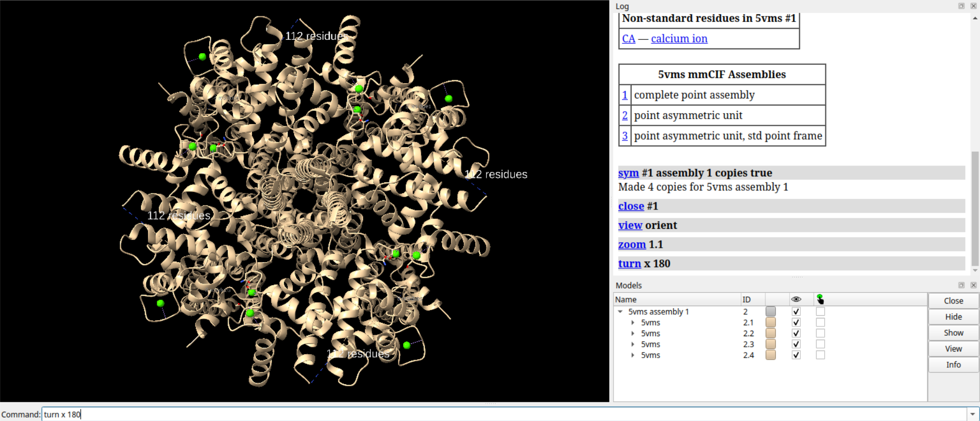980x421 pixels.
Task: Toggle visibility checkbox for 5vms assembly 1
Action: click(796, 312)
